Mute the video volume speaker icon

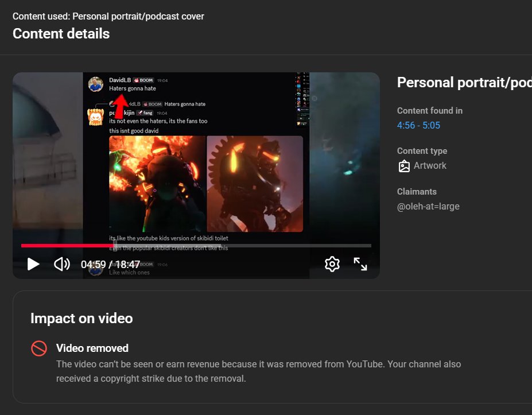(62, 264)
